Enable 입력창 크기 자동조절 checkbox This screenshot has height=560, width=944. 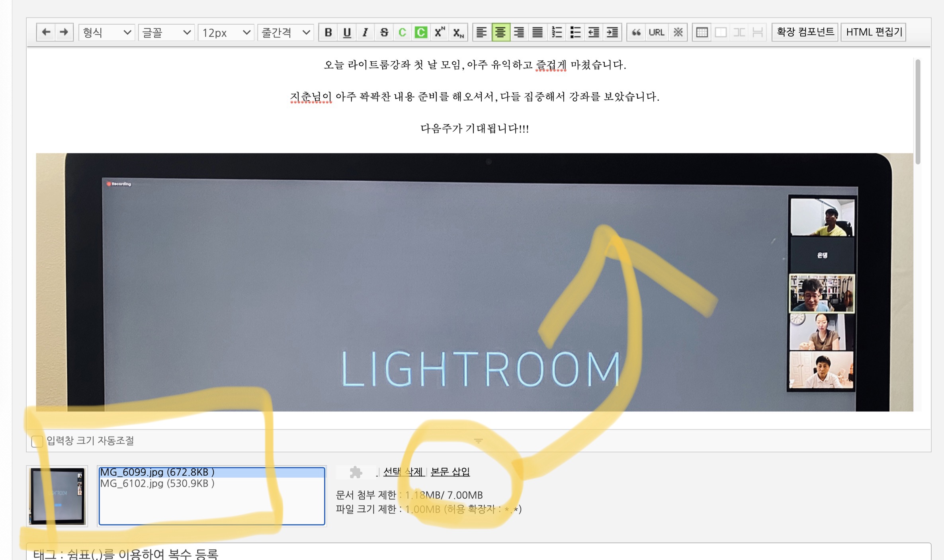point(37,441)
